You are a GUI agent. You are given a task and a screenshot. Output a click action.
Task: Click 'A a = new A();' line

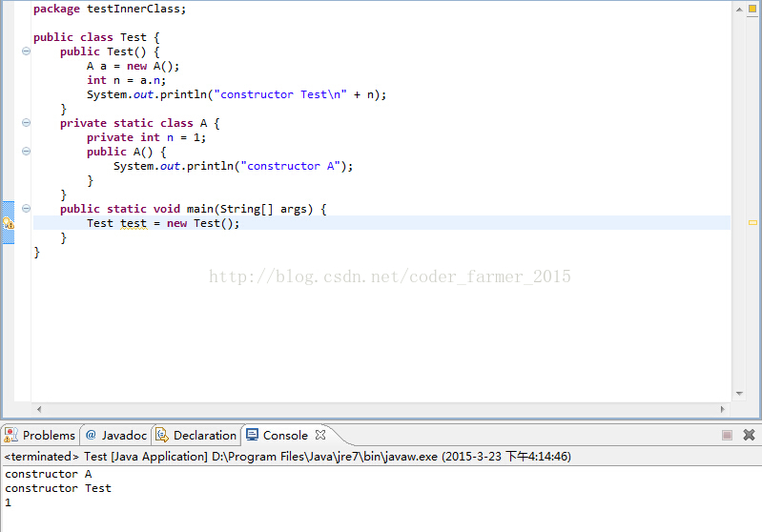(x=134, y=66)
